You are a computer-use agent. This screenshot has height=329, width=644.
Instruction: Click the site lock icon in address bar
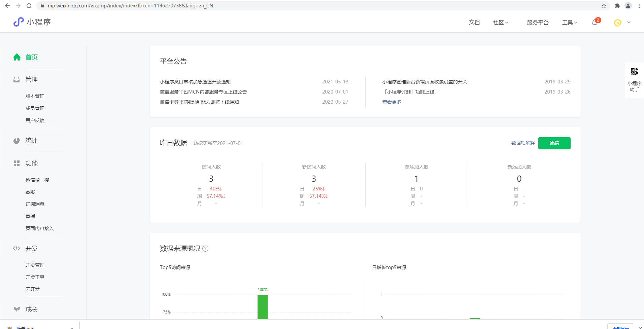click(42, 6)
